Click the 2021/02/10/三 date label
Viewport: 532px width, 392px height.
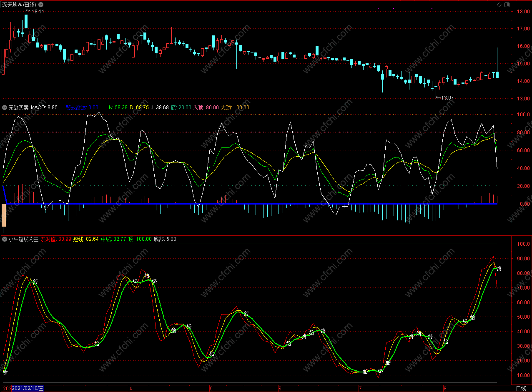point(28,388)
